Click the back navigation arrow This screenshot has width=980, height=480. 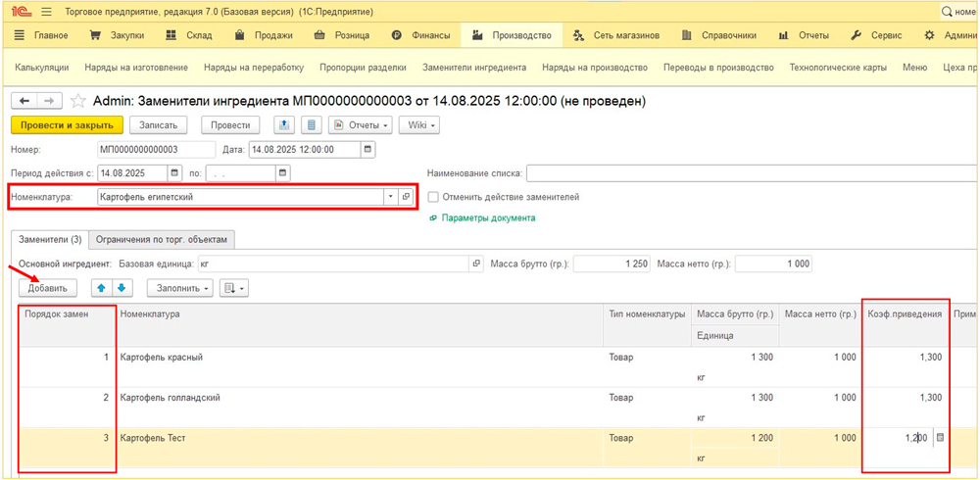pyautogui.click(x=24, y=101)
